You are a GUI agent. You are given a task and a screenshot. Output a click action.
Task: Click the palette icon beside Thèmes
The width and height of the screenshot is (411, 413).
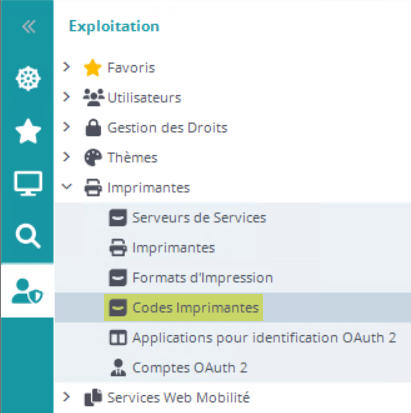tap(93, 157)
